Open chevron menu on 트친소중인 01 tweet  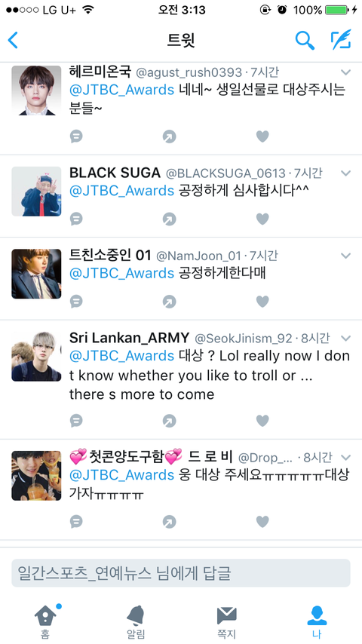tap(346, 256)
